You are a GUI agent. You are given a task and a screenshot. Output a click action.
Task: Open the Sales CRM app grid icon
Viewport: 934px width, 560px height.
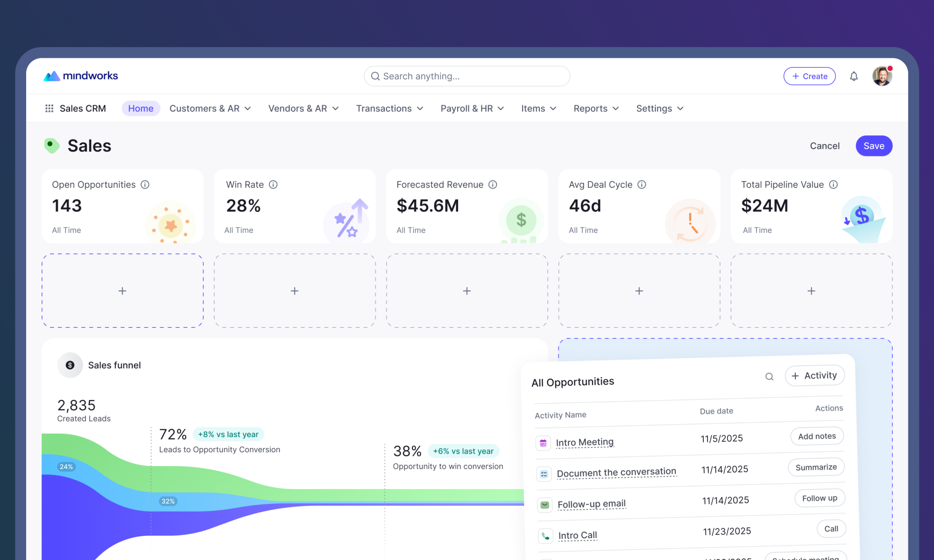point(49,108)
